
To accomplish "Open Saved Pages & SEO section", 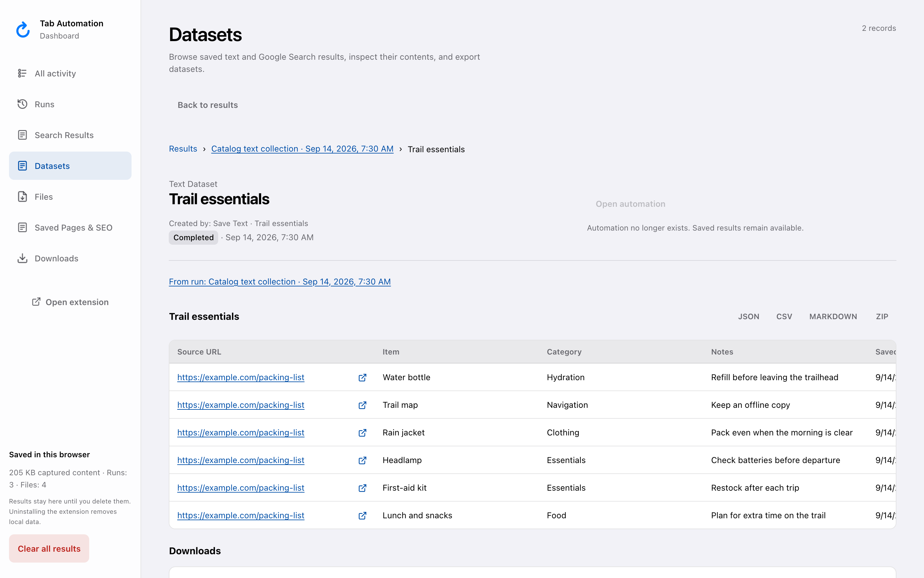I will click(70, 227).
